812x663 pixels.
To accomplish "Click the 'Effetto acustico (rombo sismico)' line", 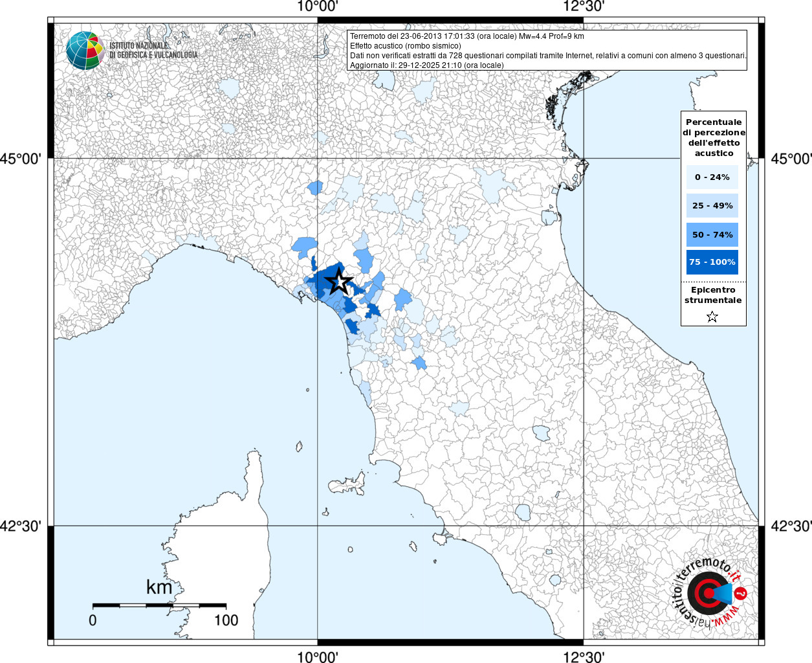I will point(406,46).
